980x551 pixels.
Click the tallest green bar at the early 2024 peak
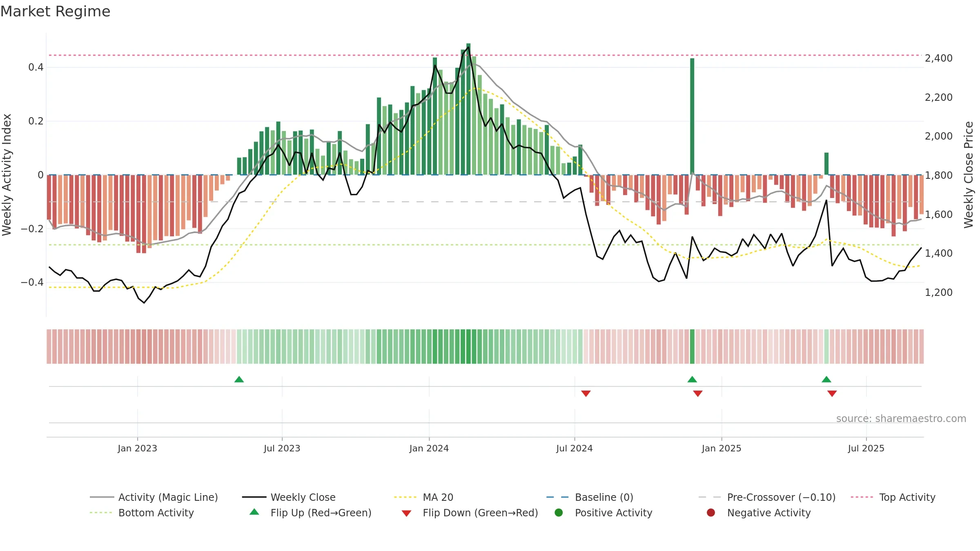(468, 109)
